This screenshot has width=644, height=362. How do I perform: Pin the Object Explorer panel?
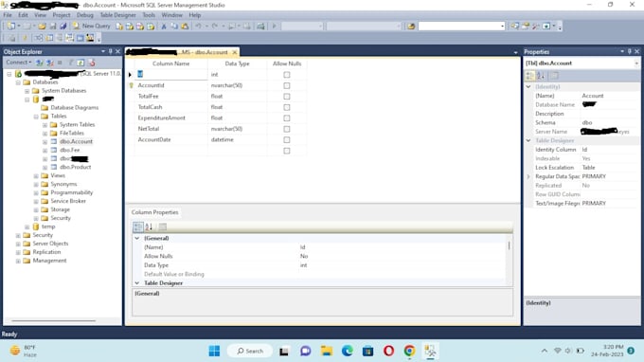click(x=110, y=51)
